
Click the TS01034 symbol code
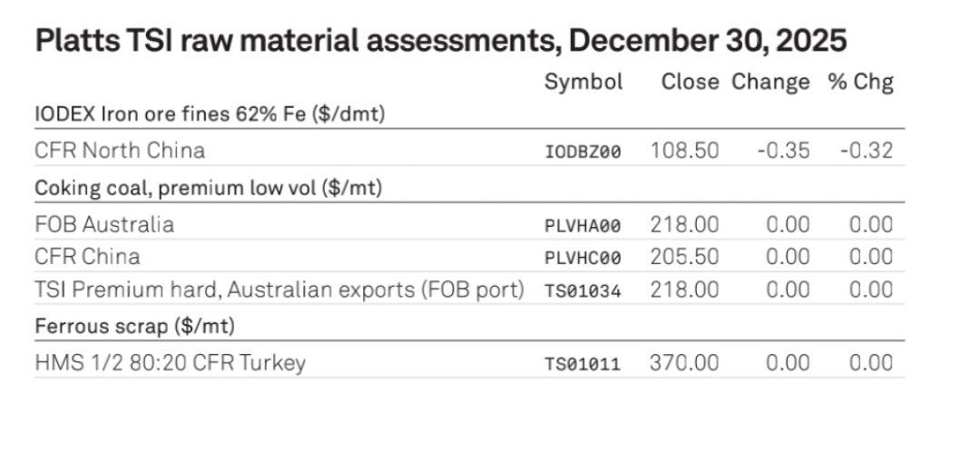pos(583,291)
